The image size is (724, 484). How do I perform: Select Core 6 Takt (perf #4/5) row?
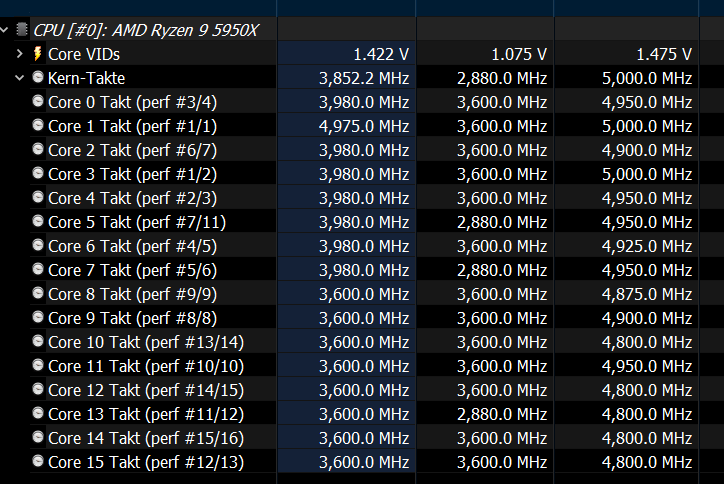(362, 246)
